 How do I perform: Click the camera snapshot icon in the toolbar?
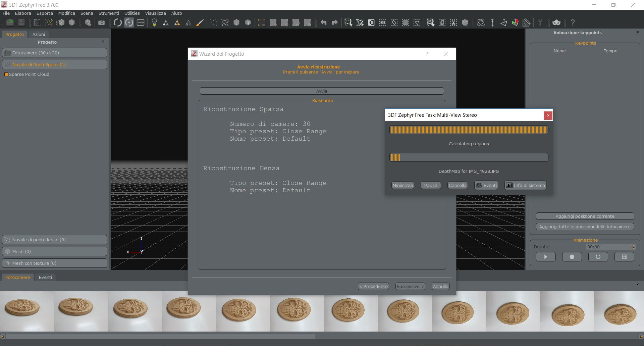tap(101, 22)
